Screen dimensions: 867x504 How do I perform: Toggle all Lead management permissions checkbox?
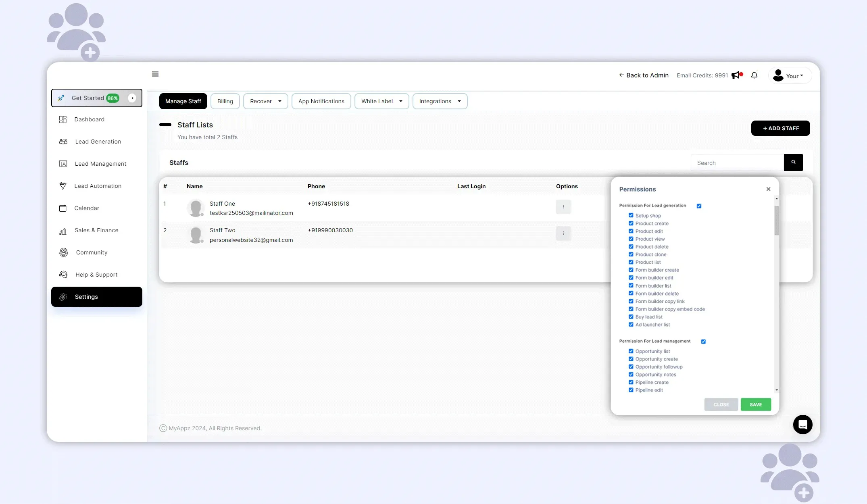[703, 342]
